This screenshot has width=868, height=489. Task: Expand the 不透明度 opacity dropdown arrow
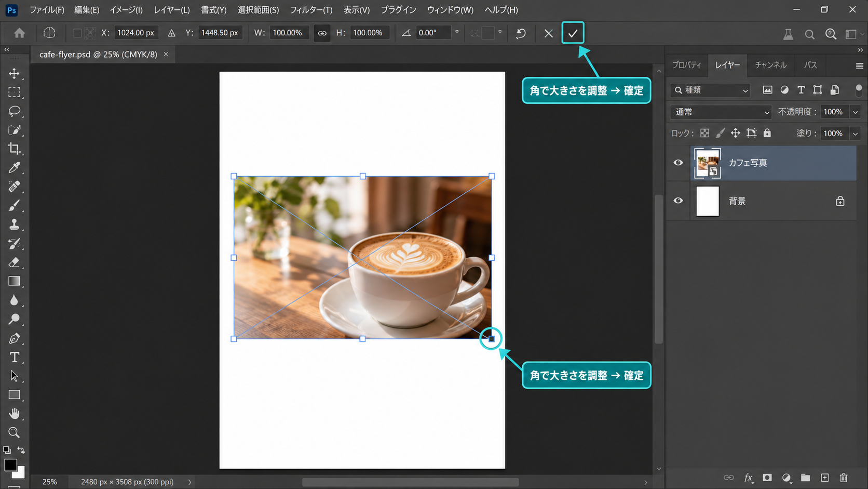[855, 112]
